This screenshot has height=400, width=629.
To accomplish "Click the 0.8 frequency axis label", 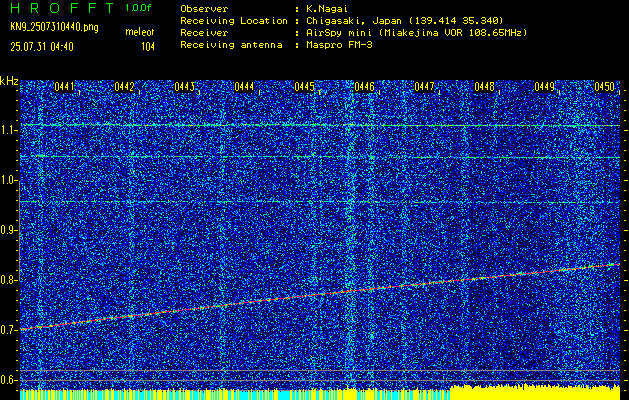I will pos(8,280).
